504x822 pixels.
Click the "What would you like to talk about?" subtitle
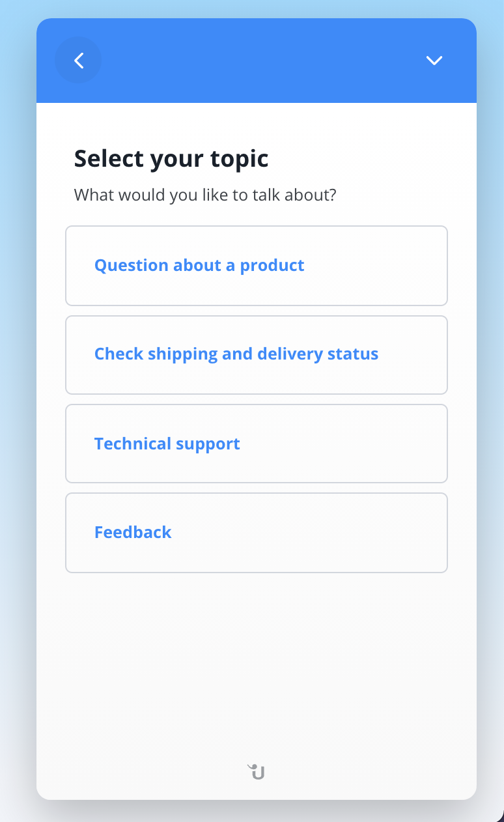coord(205,195)
